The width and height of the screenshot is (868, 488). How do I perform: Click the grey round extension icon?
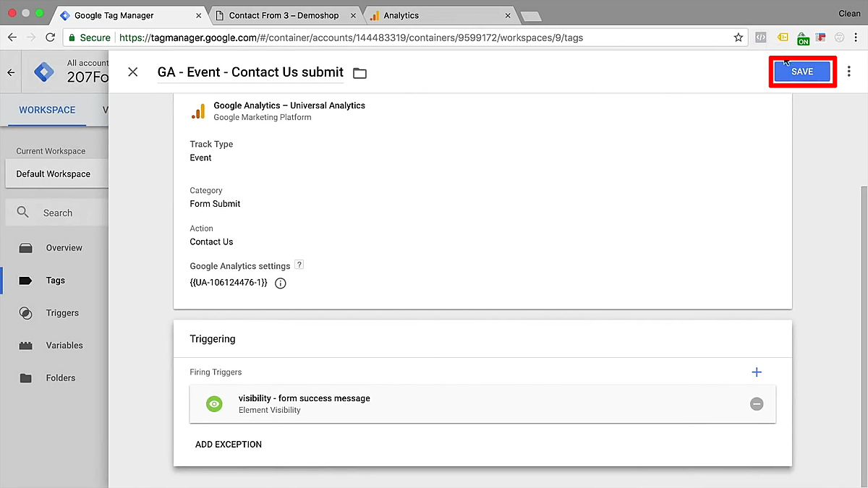point(839,38)
